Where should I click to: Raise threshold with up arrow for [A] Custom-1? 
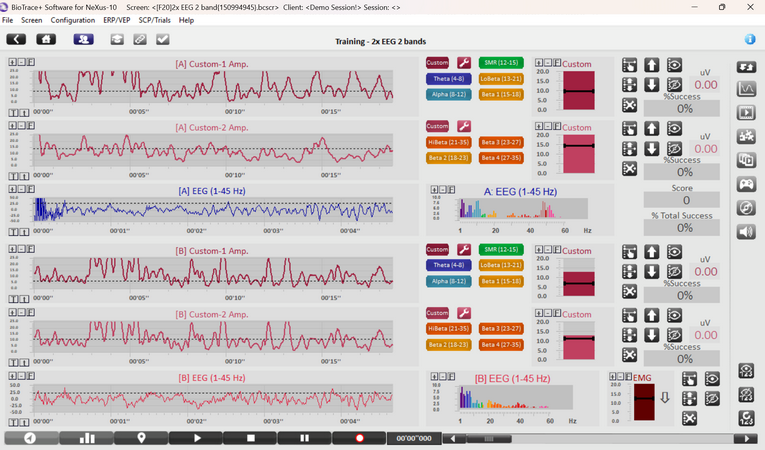[x=652, y=65]
